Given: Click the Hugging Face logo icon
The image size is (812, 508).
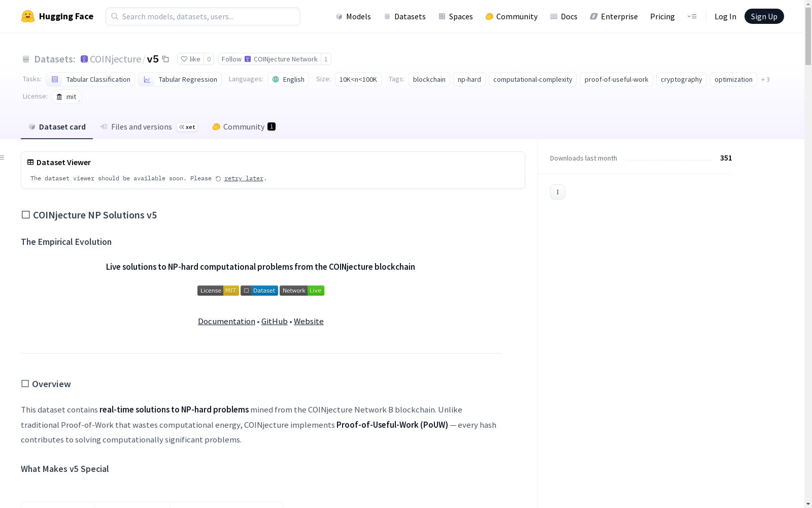Looking at the screenshot, I should point(28,16).
